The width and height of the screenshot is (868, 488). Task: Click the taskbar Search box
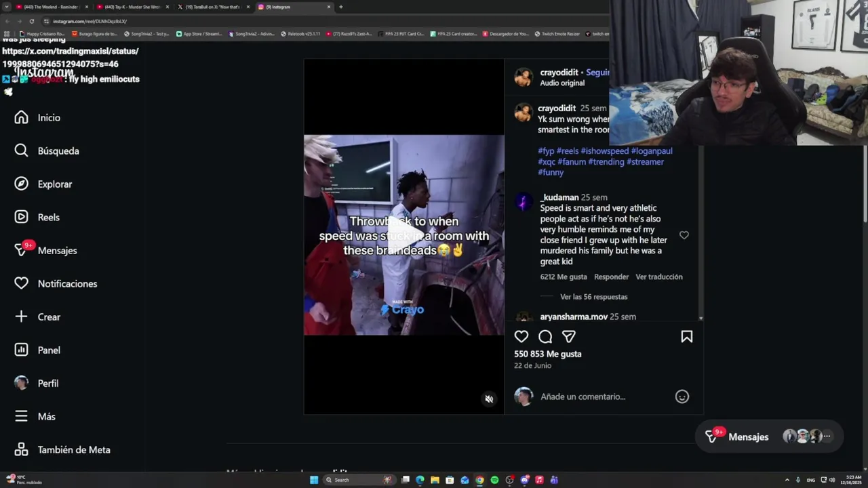[360, 480]
